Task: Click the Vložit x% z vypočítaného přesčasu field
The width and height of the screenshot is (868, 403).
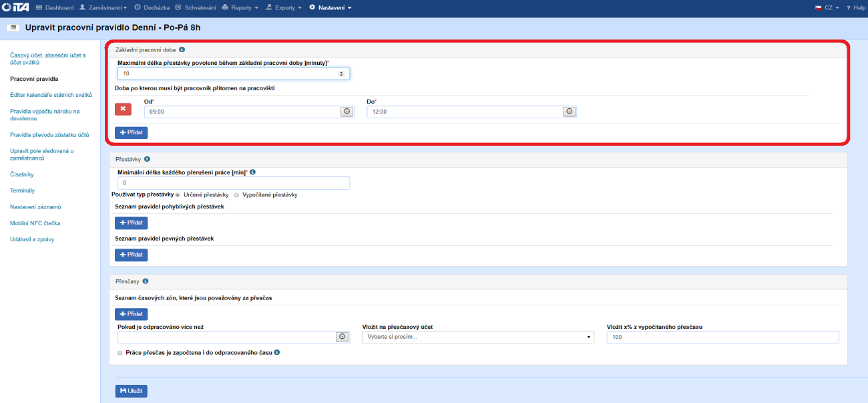Action: tap(722, 338)
